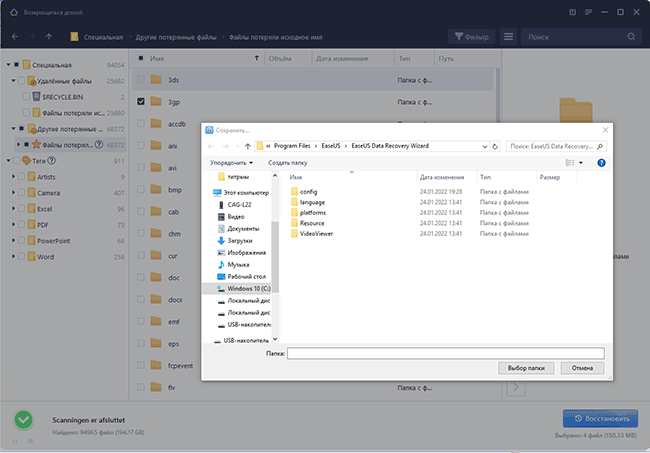
Task: Click the help icon beside Файлы потерял... item
Action: point(99,145)
